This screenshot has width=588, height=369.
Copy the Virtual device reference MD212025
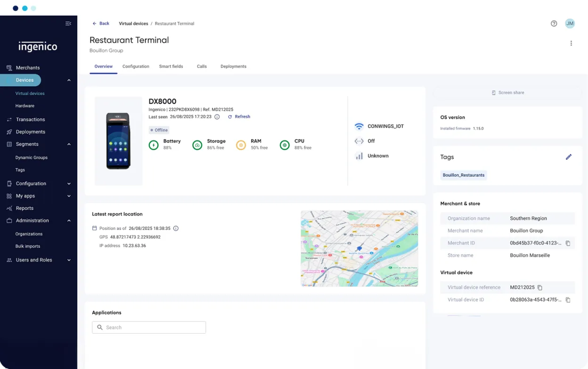pos(540,287)
